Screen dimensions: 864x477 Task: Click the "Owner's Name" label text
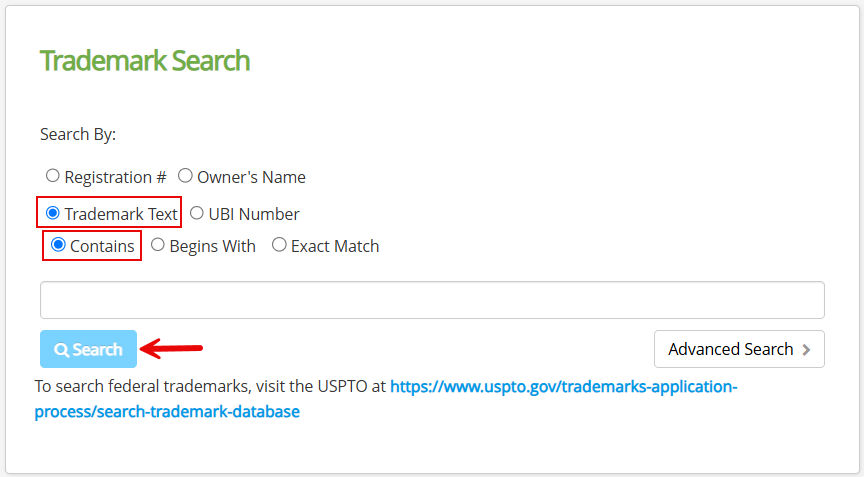pos(251,177)
